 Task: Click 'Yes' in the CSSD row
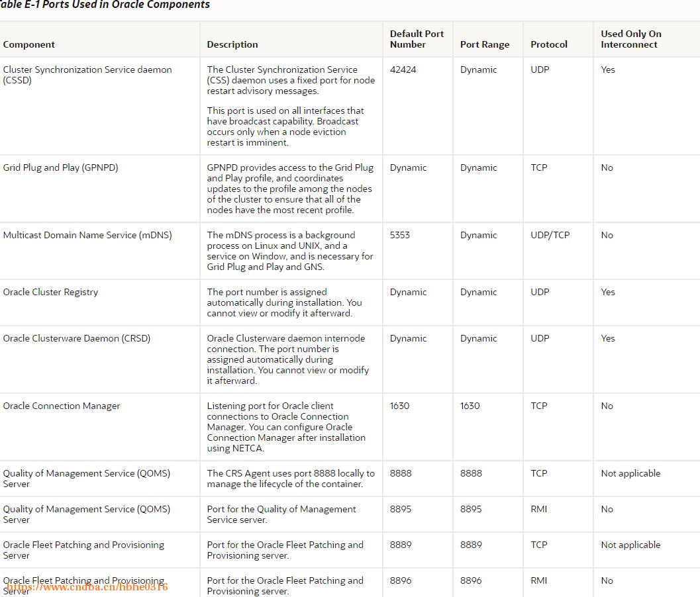pos(607,69)
